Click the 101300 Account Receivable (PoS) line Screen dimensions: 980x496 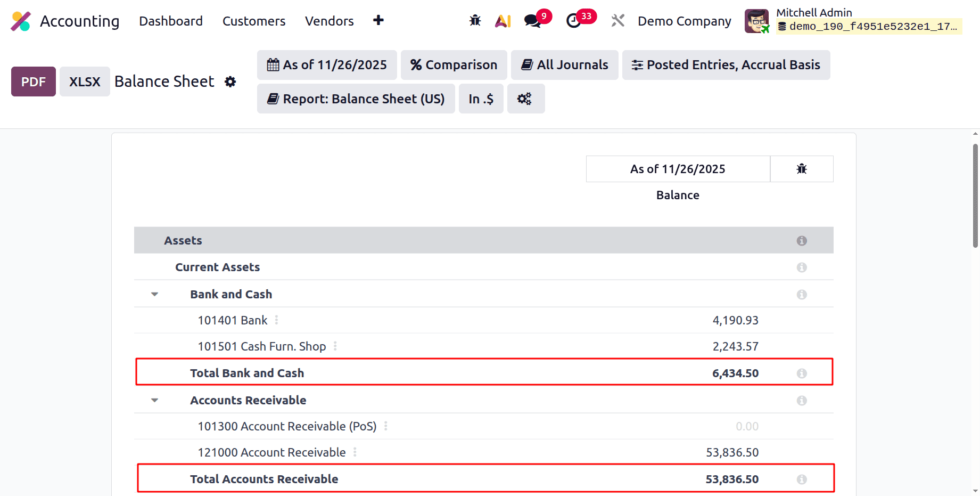click(483, 426)
